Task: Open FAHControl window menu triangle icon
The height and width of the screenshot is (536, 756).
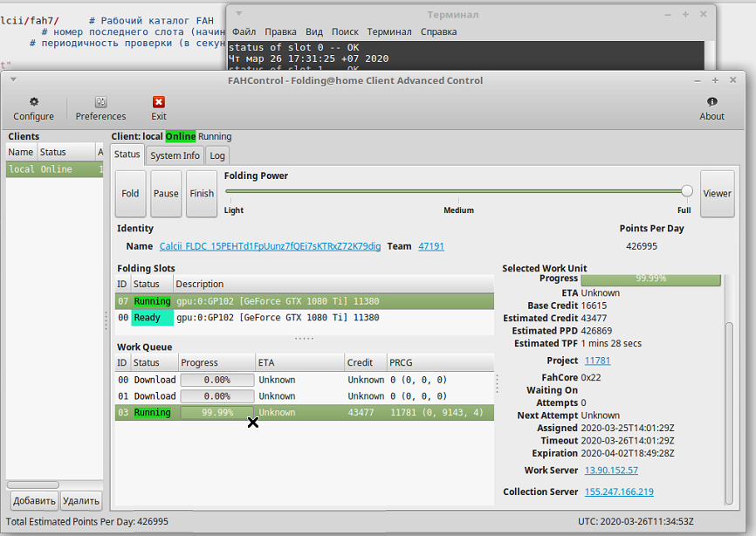Action: [x=13, y=79]
